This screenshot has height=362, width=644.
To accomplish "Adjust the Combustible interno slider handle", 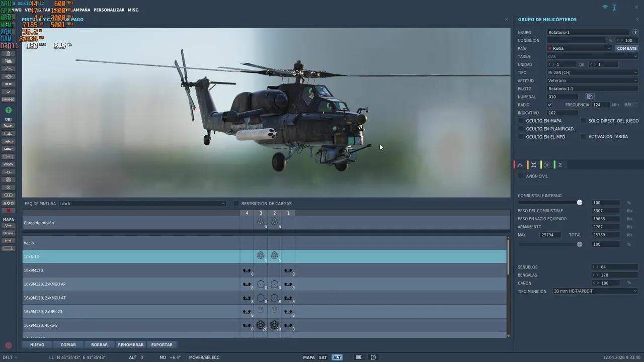I will pyautogui.click(x=580, y=203).
